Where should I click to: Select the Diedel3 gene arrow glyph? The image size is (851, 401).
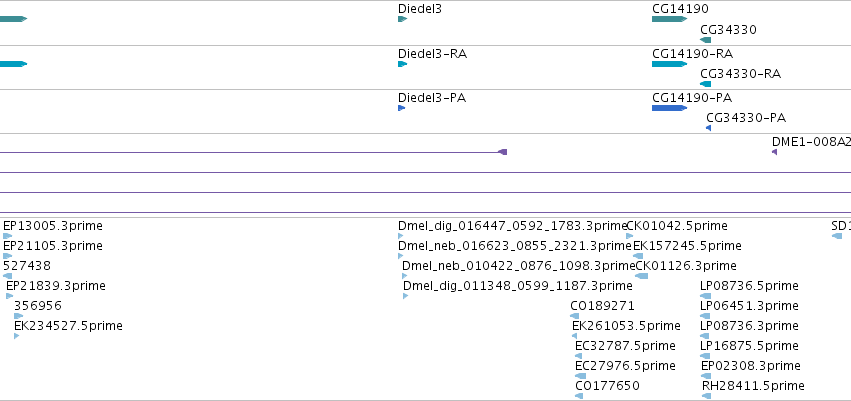[x=402, y=19]
